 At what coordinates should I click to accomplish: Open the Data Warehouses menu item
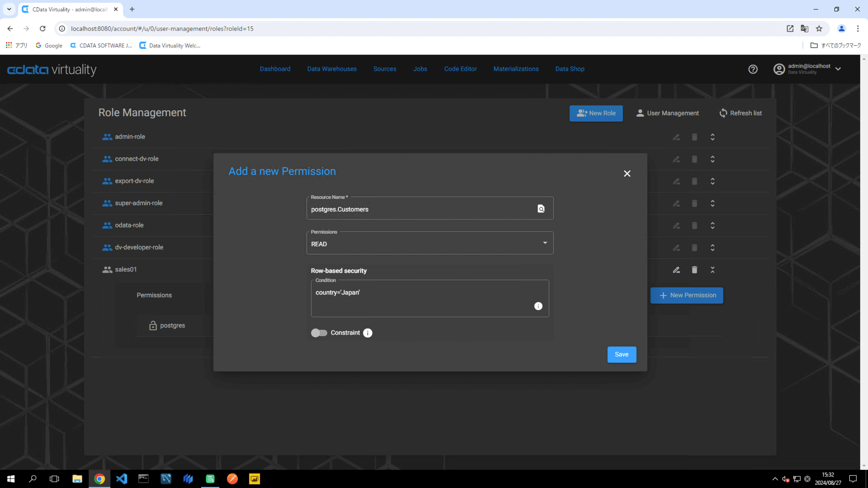tap(331, 69)
